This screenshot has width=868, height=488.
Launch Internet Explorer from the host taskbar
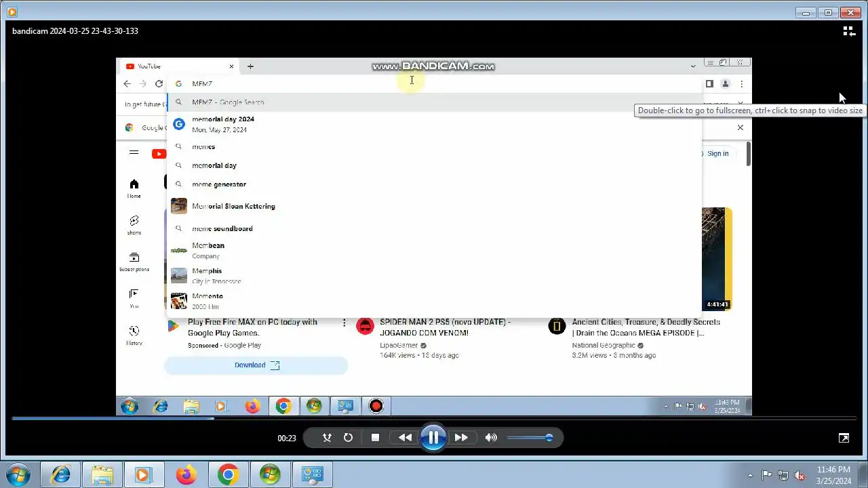(61, 475)
